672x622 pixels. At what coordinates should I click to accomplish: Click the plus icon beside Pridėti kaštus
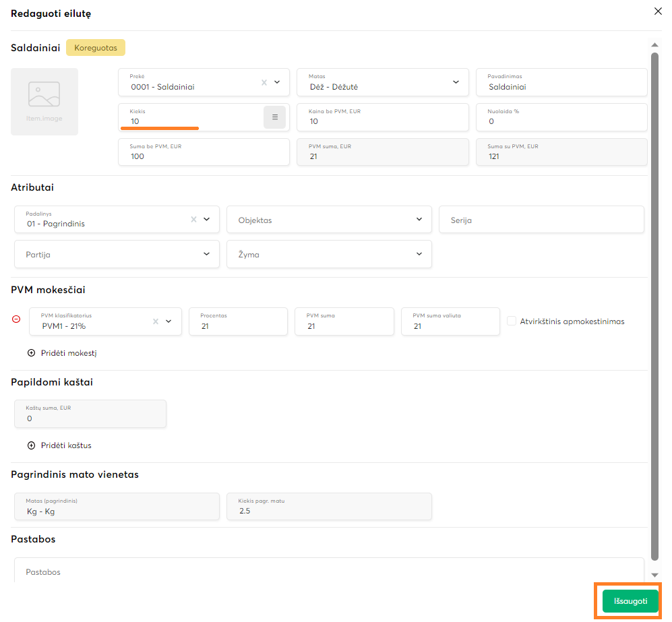point(31,445)
